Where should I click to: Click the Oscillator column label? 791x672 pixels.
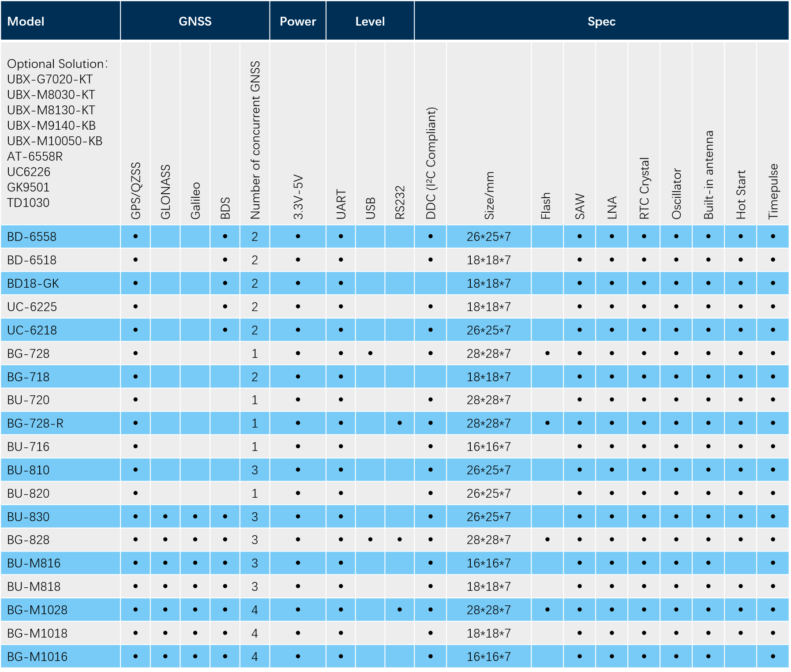point(676,194)
